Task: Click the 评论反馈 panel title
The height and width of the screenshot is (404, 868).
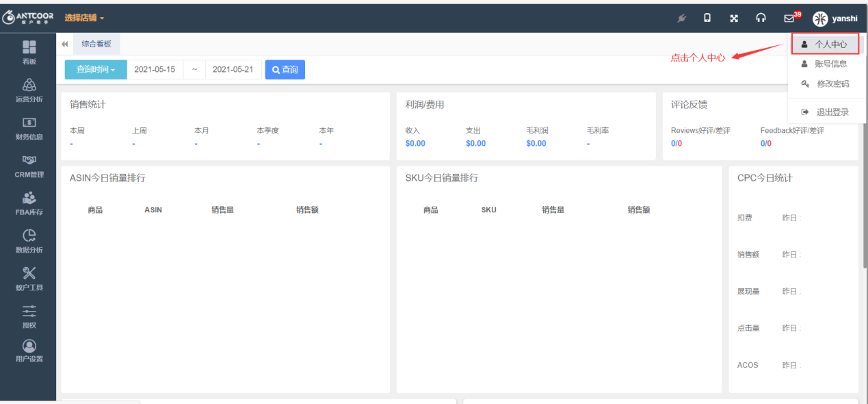Action: point(689,105)
